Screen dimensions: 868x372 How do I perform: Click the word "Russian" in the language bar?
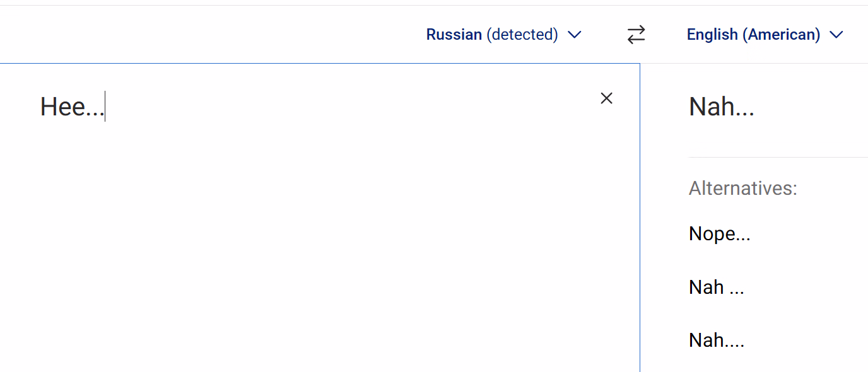[454, 35]
